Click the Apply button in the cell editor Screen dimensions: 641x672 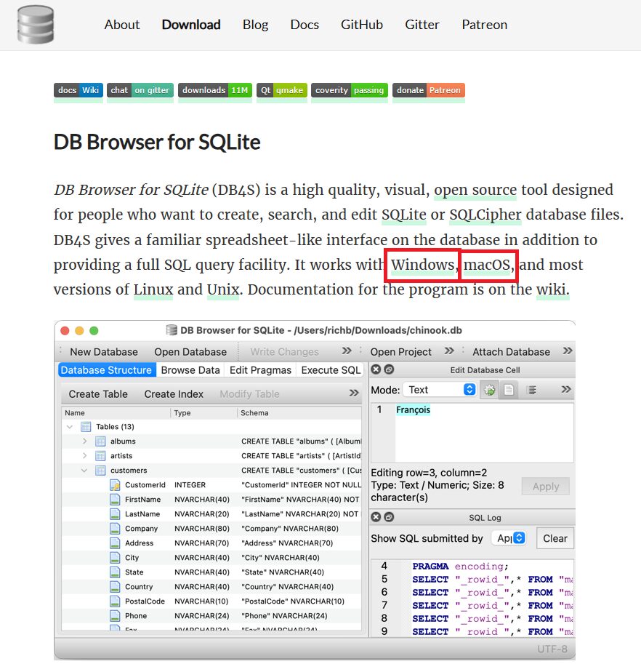pyautogui.click(x=546, y=487)
